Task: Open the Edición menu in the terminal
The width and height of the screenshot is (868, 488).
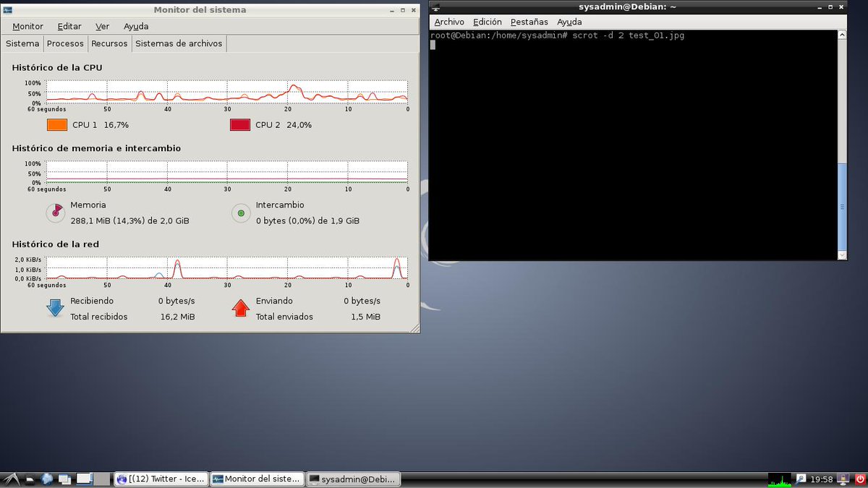Action: tap(488, 22)
